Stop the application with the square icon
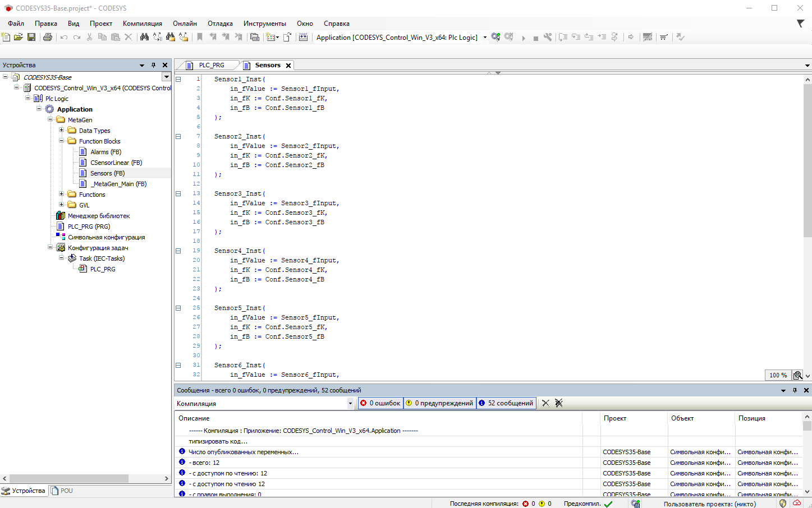This screenshot has height=508, width=812. 536,38
